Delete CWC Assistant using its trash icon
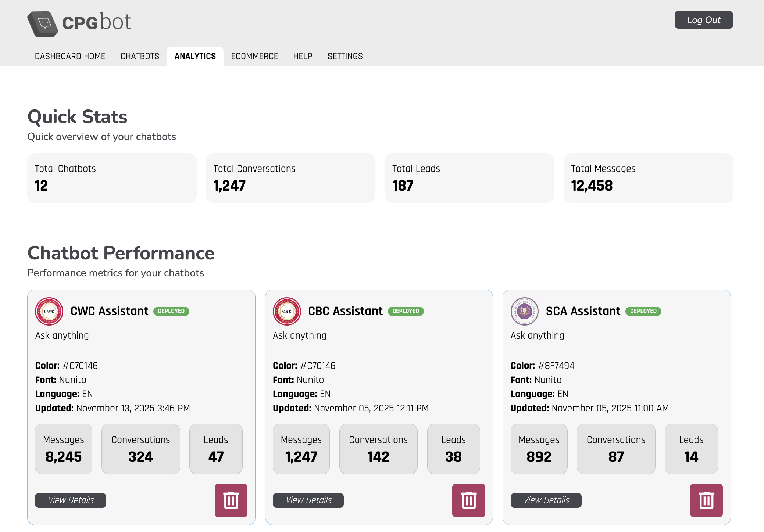The height and width of the screenshot is (532, 764). 231,500
